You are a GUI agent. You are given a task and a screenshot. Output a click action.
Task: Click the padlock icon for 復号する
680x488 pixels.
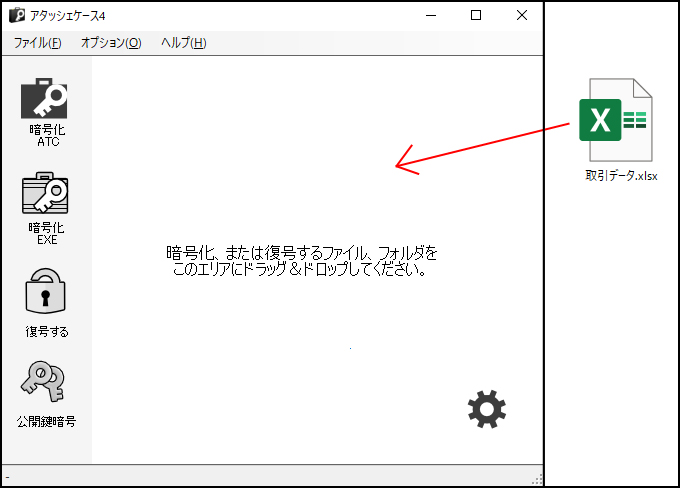point(45,293)
